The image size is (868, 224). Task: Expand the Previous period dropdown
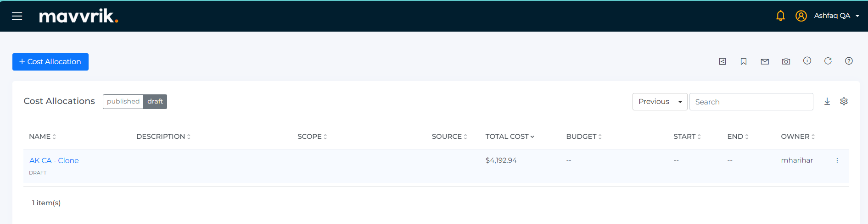[x=659, y=102]
